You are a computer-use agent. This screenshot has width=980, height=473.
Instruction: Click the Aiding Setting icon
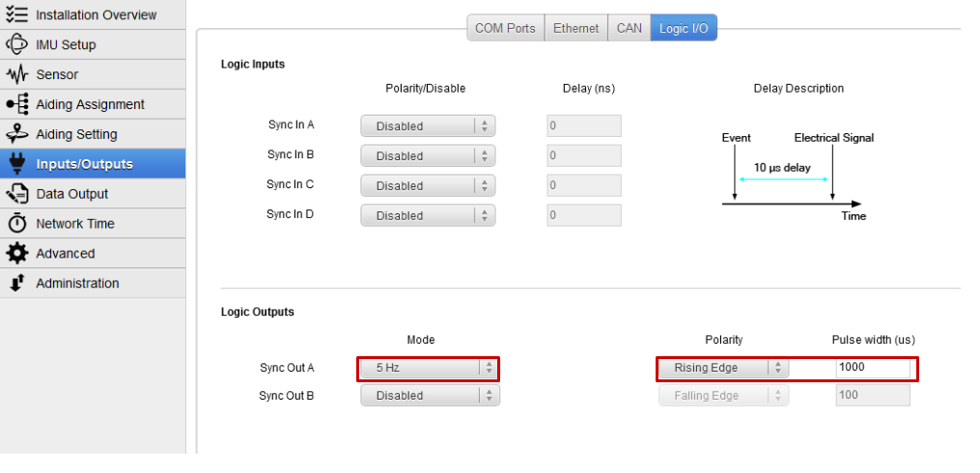(17, 134)
